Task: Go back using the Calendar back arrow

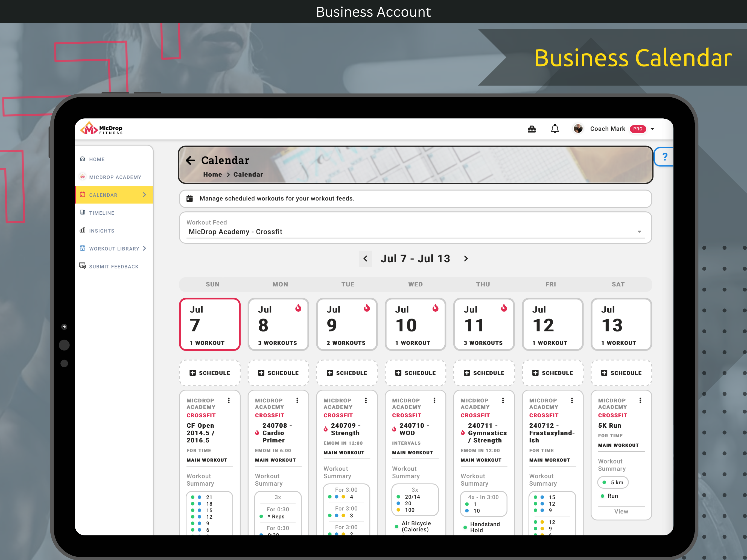Action: point(191,161)
